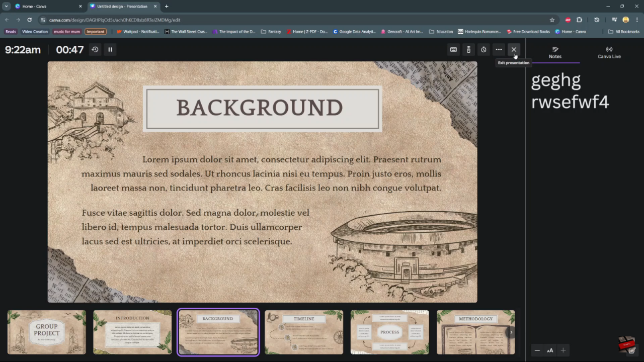Open the Home | Z-PDF bookmark

pyautogui.click(x=307, y=31)
